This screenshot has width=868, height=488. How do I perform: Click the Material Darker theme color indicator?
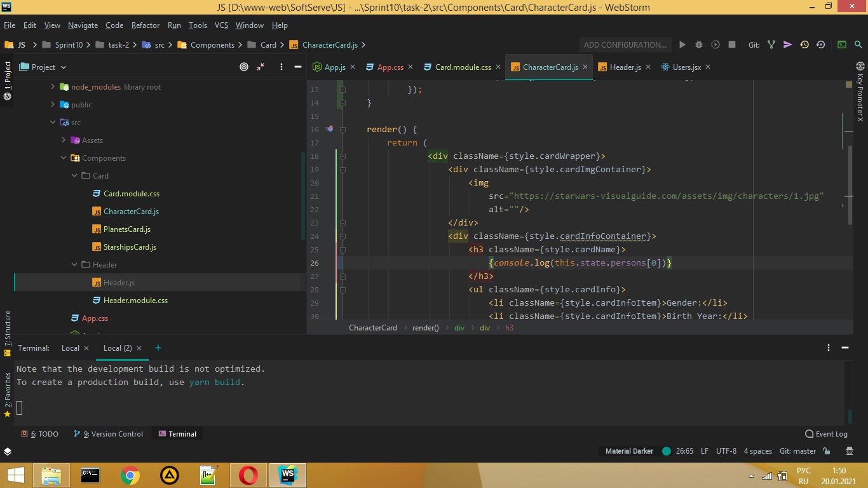pos(667,451)
